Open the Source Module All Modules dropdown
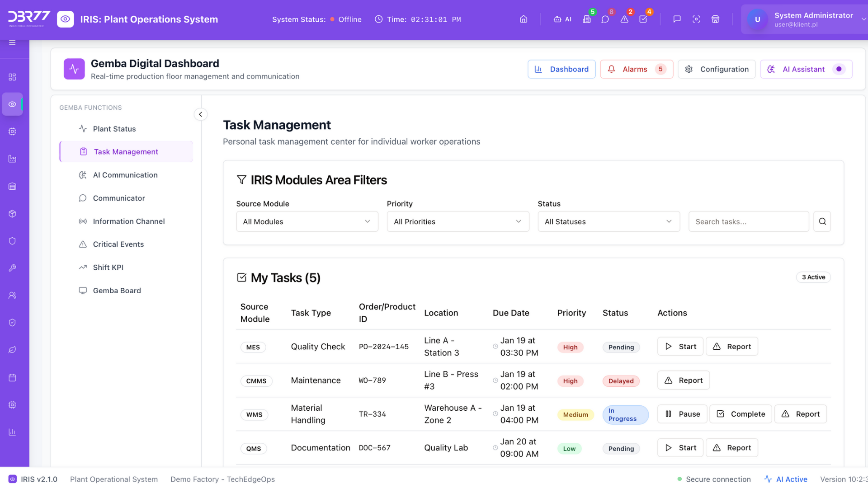868x488 pixels. point(307,221)
